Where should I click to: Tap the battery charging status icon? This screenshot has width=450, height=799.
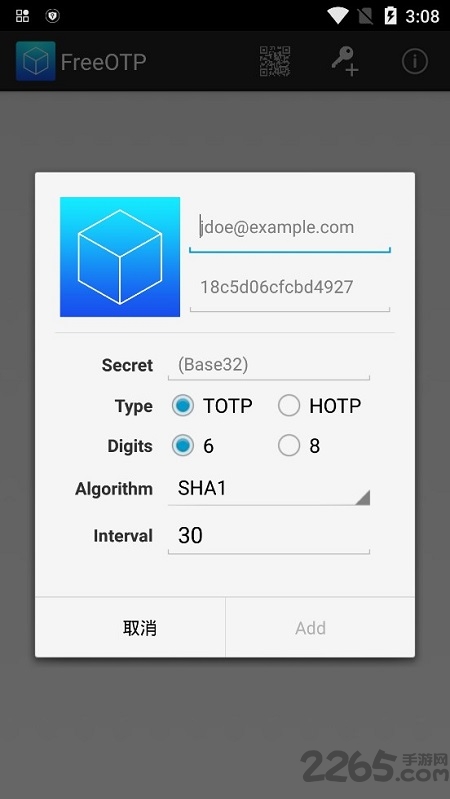390,16
